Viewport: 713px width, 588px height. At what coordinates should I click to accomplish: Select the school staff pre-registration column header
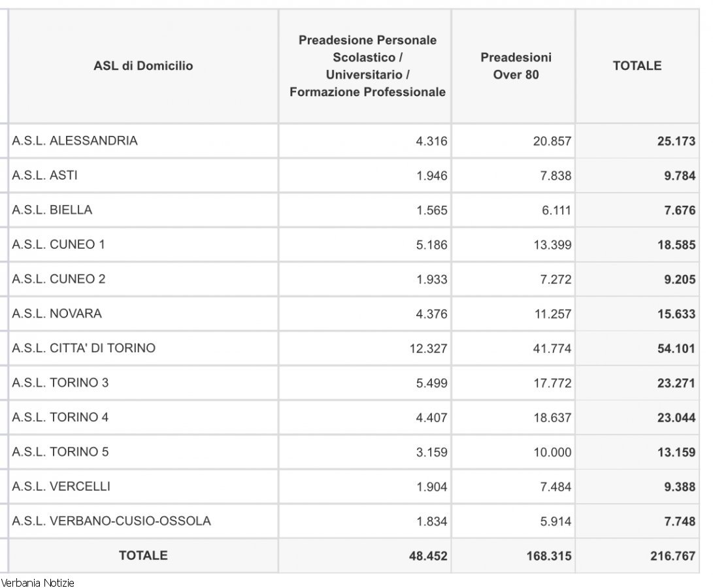pyautogui.click(x=367, y=66)
